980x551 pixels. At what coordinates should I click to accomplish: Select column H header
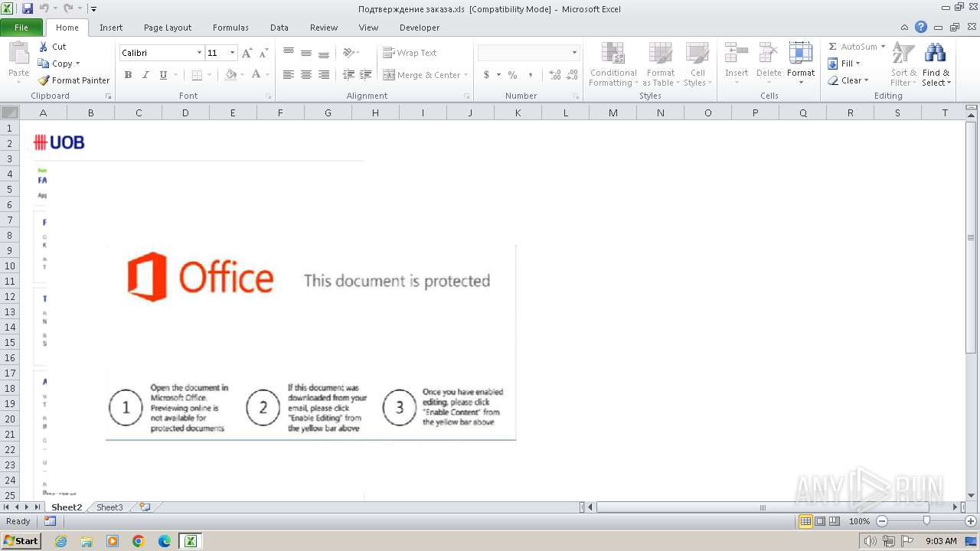pyautogui.click(x=375, y=112)
